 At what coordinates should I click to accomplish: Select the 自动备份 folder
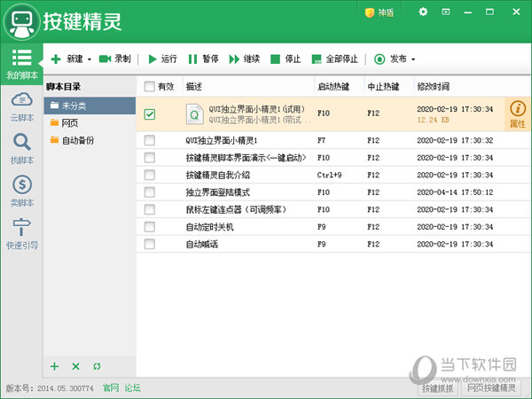tap(90, 140)
